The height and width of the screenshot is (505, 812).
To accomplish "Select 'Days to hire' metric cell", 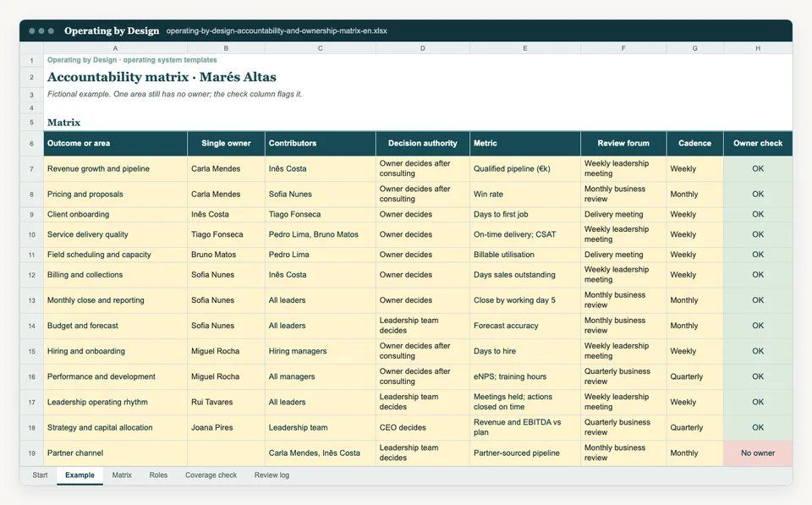I will (x=525, y=351).
